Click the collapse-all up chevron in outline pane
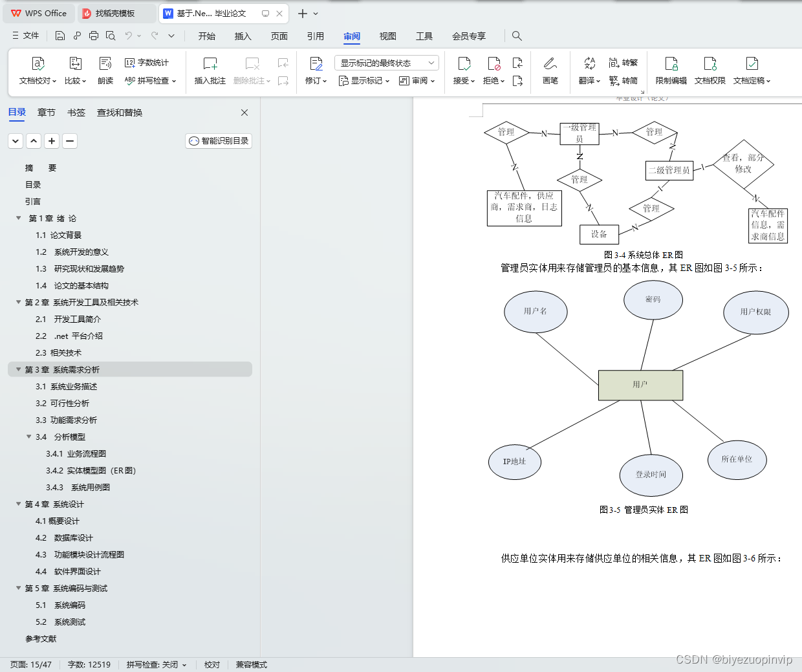Screen dimensions: 802x672 34,141
